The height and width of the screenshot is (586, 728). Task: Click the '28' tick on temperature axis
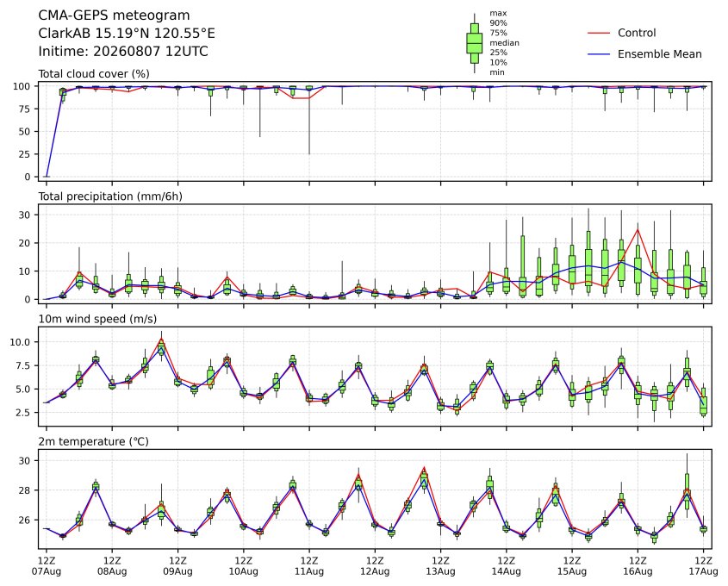pyautogui.click(x=25, y=490)
